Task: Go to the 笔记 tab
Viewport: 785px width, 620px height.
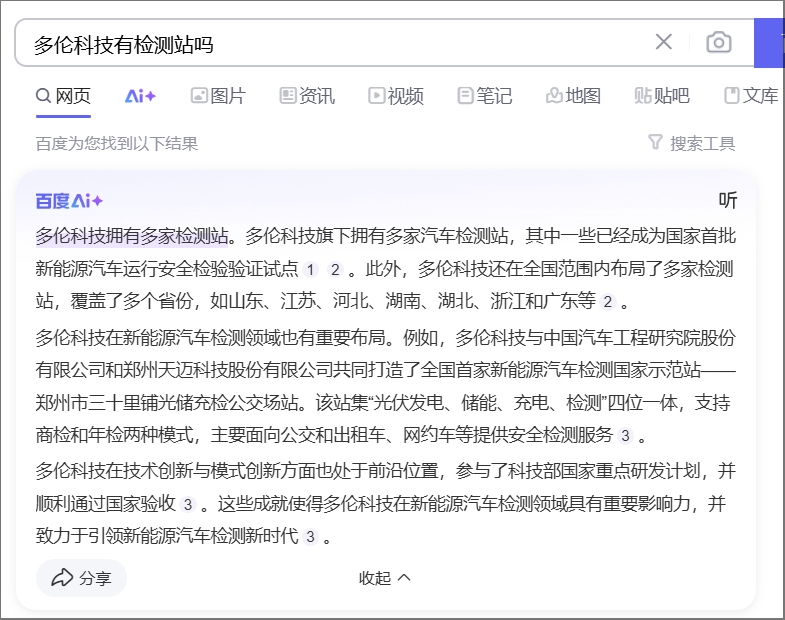Action: coord(485,96)
